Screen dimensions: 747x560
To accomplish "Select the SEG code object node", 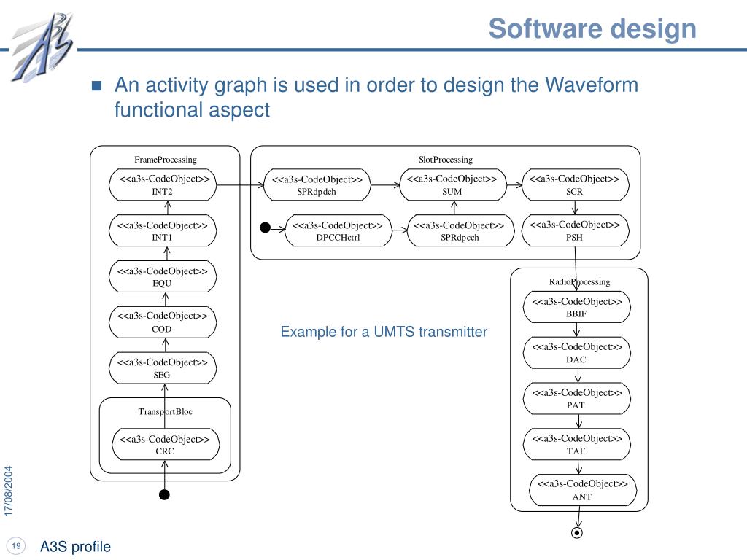I will (x=163, y=368).
